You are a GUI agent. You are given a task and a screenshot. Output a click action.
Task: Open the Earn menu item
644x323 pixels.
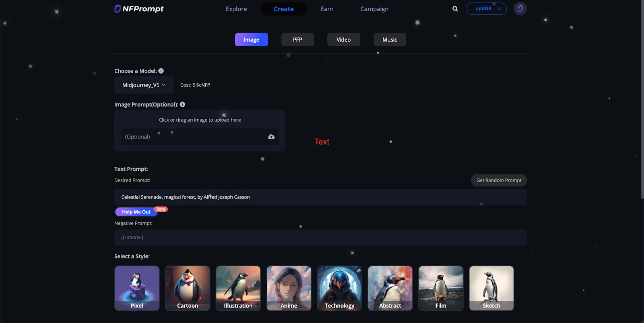point(327,9)
